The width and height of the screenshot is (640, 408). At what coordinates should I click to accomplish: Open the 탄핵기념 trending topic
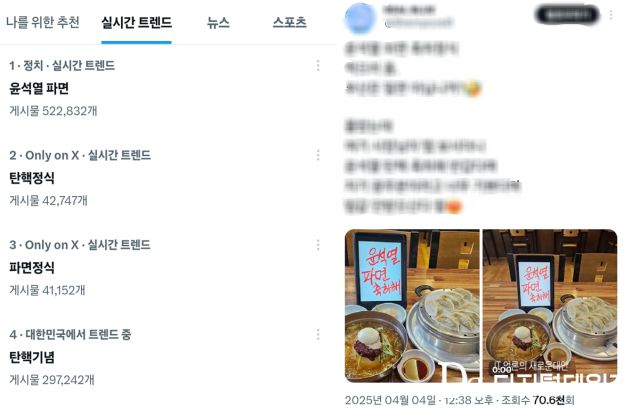(x=32, y=358)
